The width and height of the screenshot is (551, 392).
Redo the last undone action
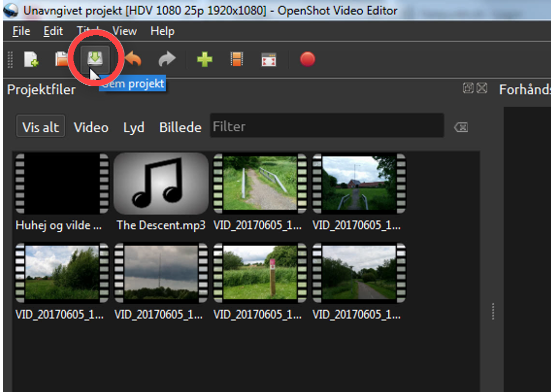(x=167, y=59)
